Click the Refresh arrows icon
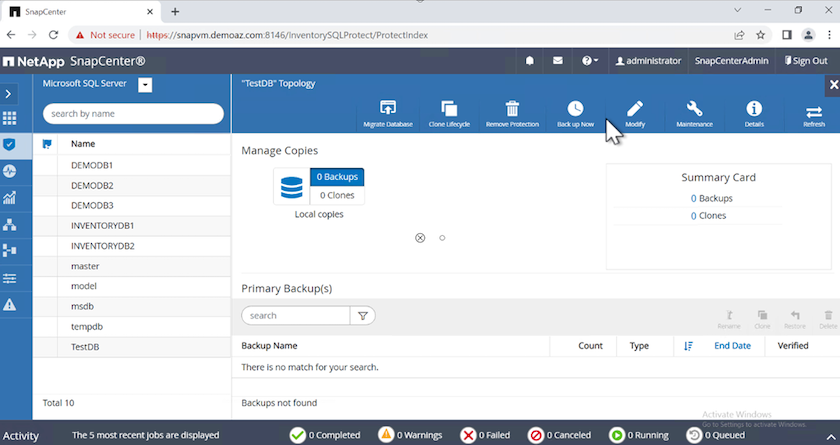840x445 pixels. [x=814, y=111]
